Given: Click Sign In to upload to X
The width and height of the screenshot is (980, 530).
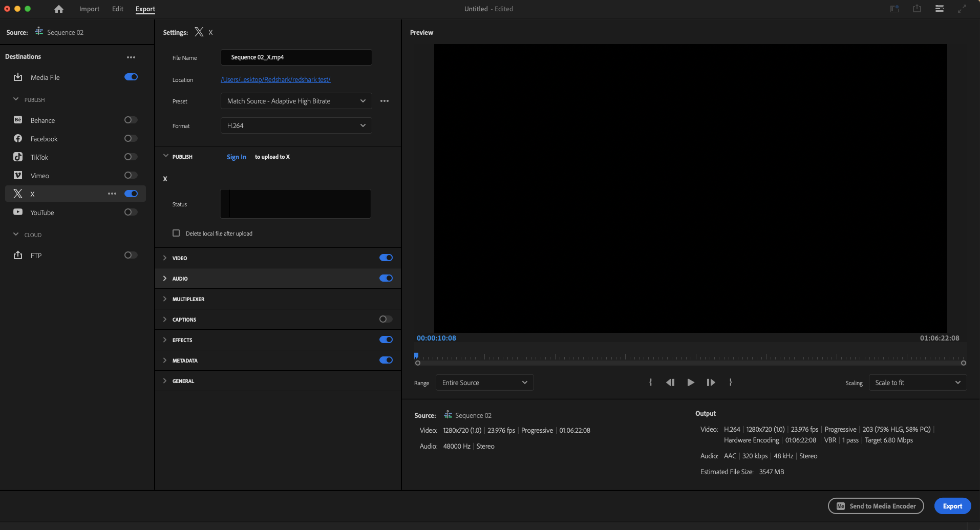Looking at the screenshot, I should click(237, 157).
